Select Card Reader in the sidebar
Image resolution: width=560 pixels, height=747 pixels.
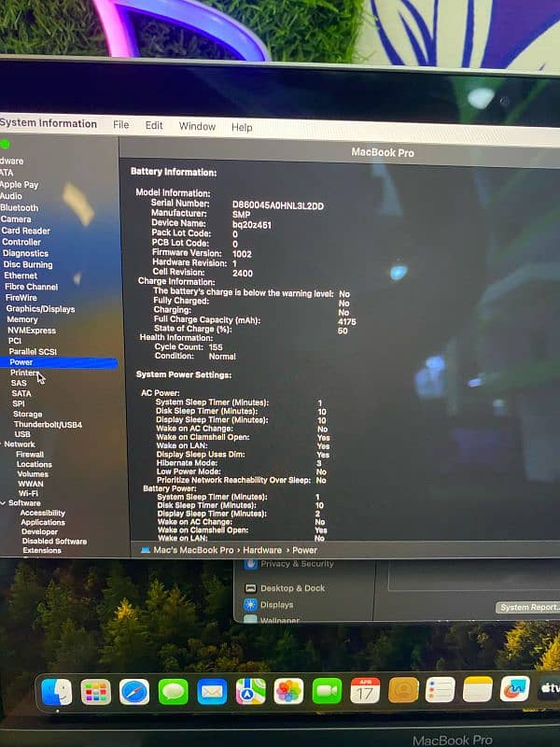pyautogui.click(x=26, y=231)
